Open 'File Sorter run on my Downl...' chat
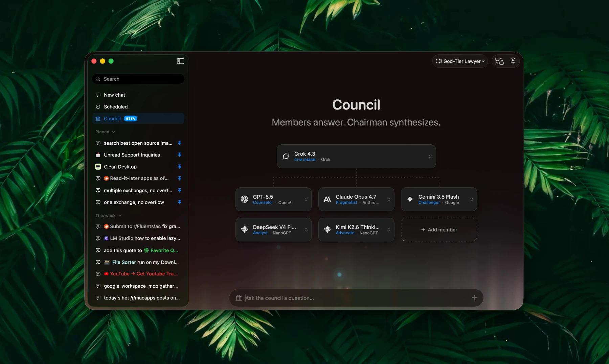 (138, 262)
